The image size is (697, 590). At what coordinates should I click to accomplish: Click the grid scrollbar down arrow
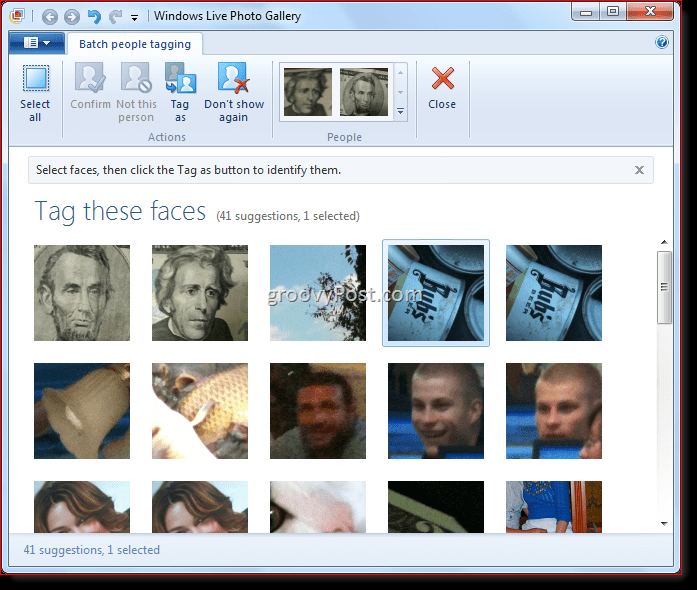click(x=664, y=523)
